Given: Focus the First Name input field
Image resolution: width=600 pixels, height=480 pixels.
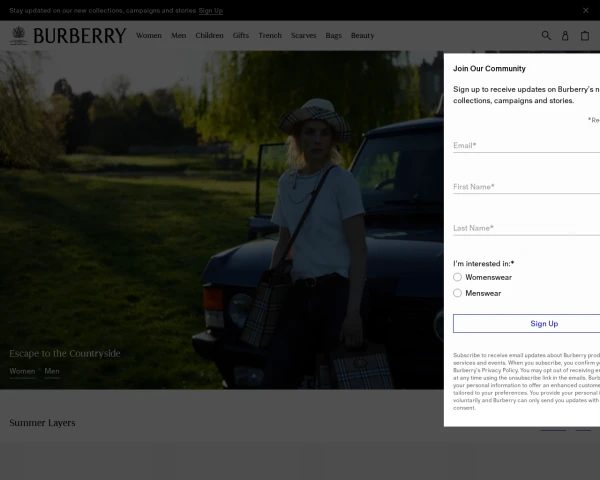Looking at the screenshot, I should point(527,187).
